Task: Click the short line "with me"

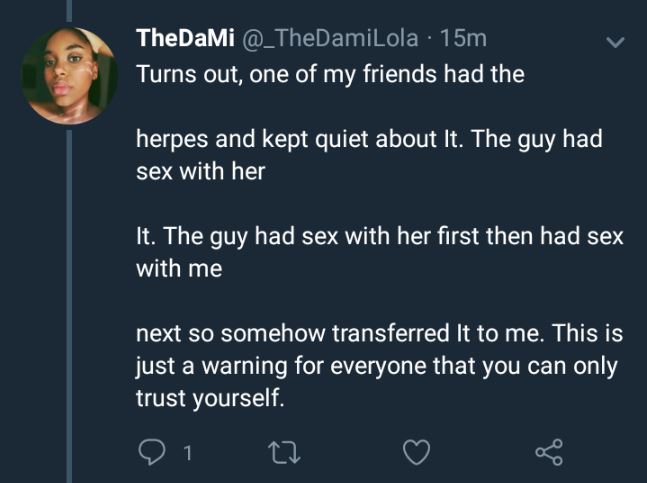Action: (178, 269)
